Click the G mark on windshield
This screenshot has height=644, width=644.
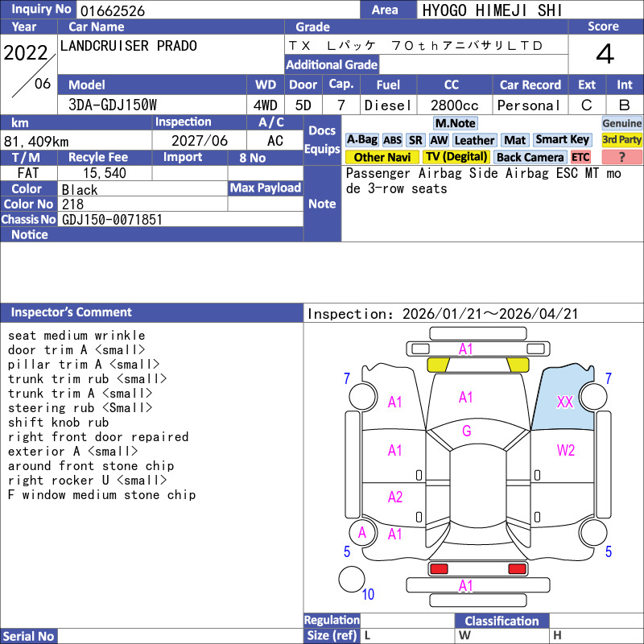(466, 431)
